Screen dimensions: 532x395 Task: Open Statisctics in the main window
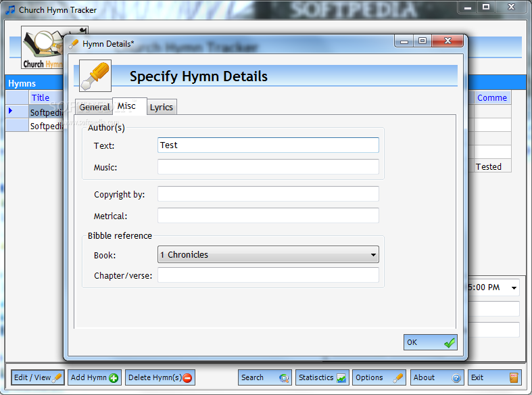tap(322, 377)
